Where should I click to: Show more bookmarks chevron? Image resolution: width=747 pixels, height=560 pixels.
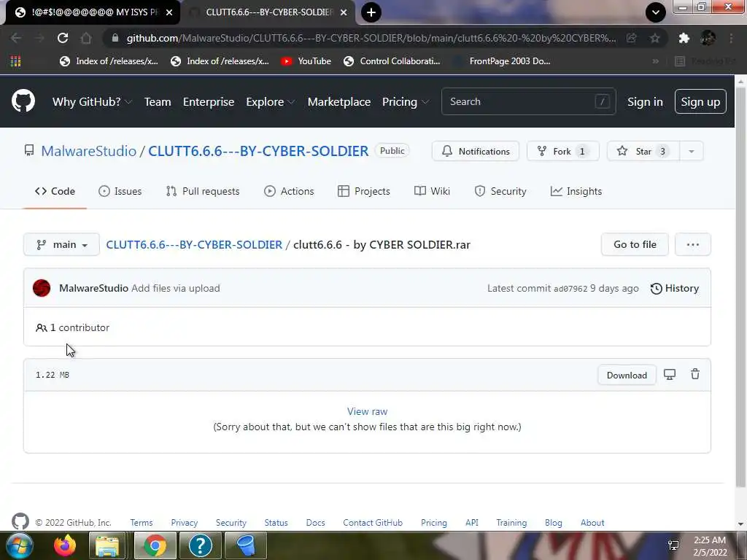click(x=656, y=61)
